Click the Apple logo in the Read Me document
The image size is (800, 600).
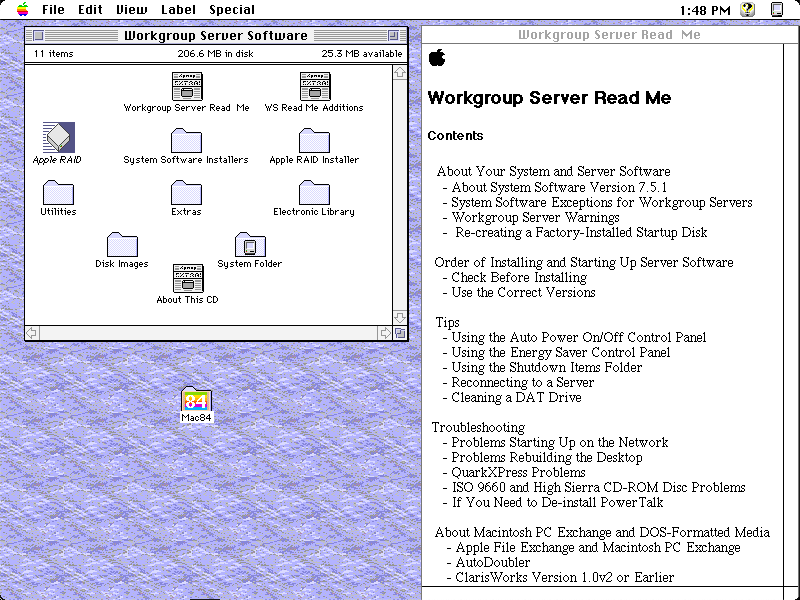coord(437,57)
